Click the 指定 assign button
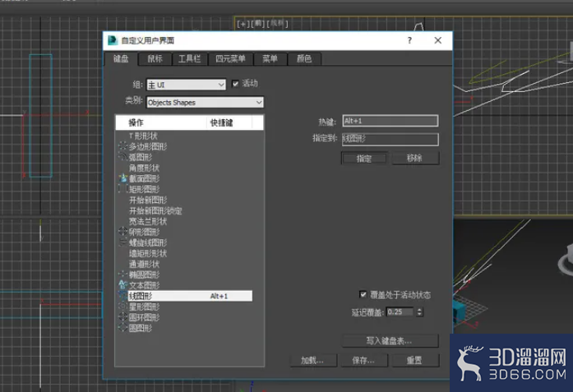 [364, 158]
